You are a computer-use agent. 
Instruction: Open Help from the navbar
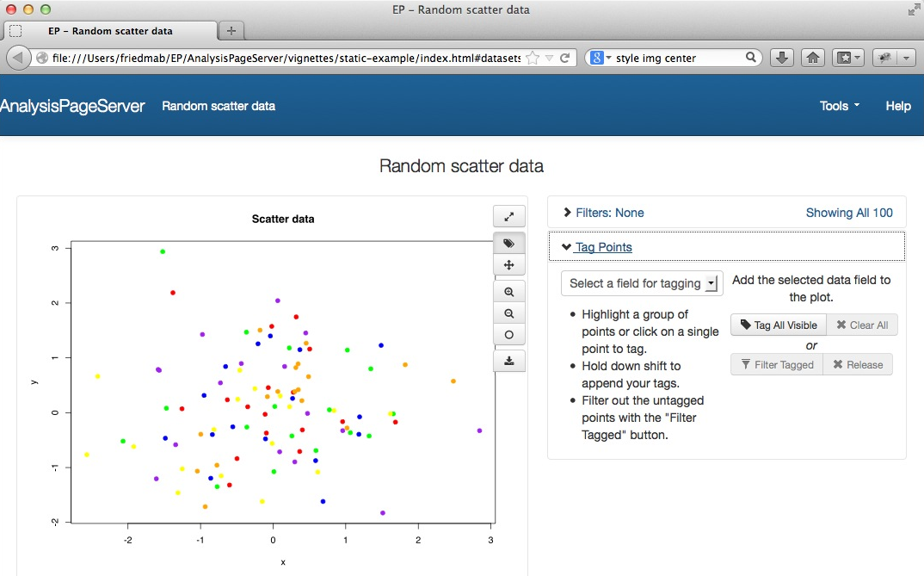(x=897, y=106)
